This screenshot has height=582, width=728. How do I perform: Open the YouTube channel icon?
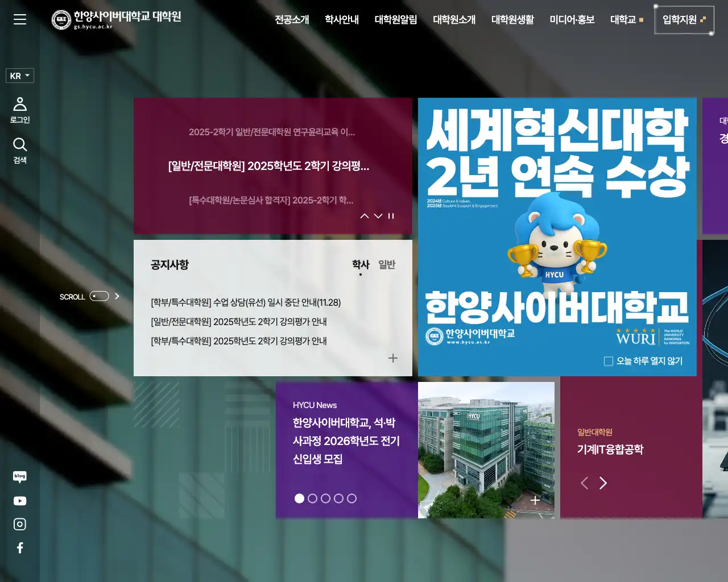20,501
